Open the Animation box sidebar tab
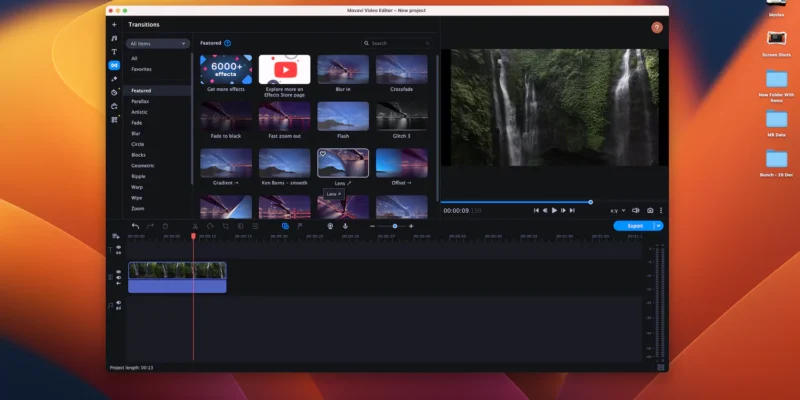 (x=114, y=106)
